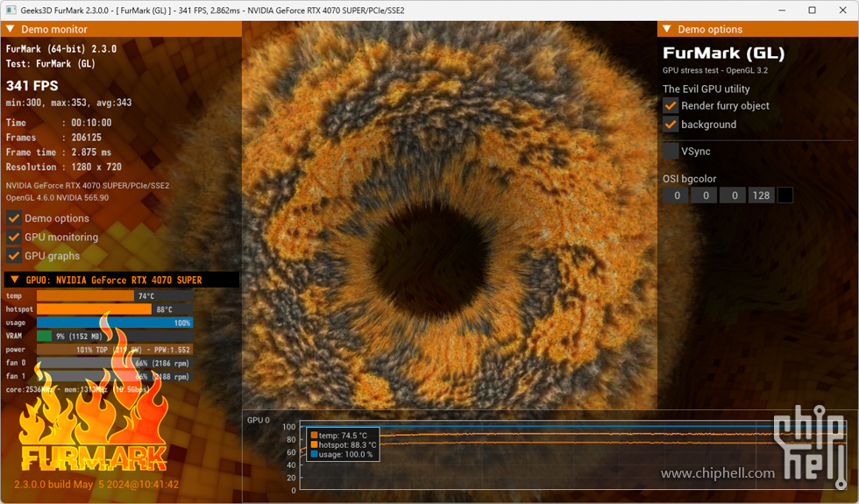Click the Resolution 1280 x 720 value
859x504 pixels.
pos(96,167)
